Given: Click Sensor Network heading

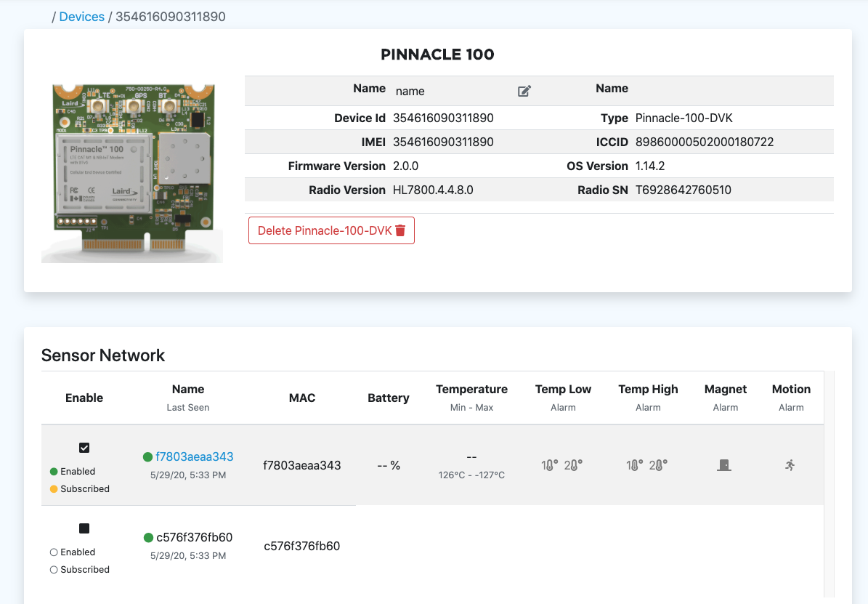Looking at the screenshot, I should 103,355.
